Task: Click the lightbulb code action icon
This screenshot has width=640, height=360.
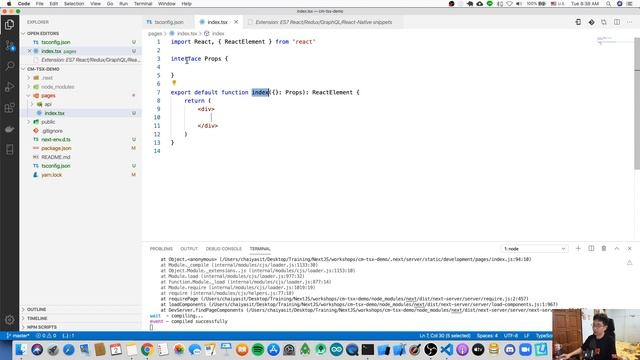Action: (174, 83)
